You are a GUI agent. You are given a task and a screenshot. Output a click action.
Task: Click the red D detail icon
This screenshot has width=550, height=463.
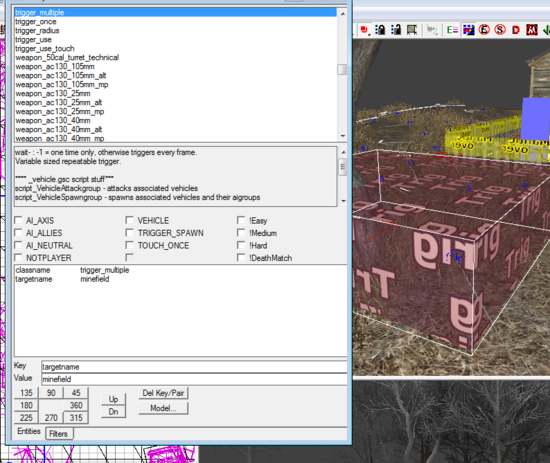click(516, 30)
